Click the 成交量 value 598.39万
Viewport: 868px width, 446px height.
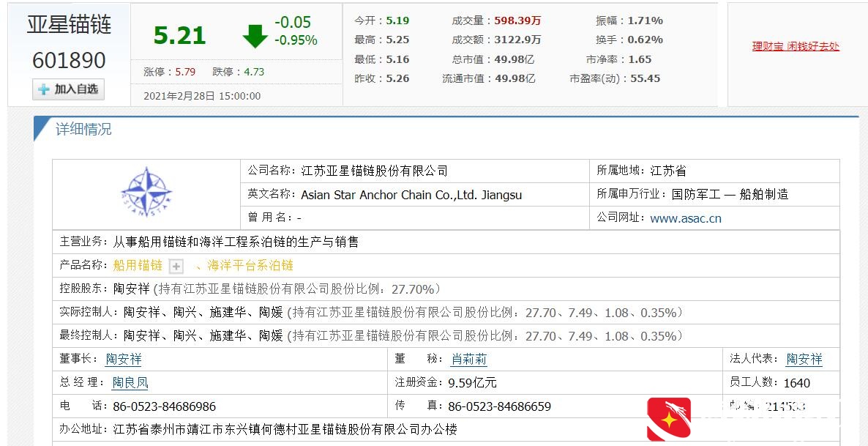(x=517, y=21)
